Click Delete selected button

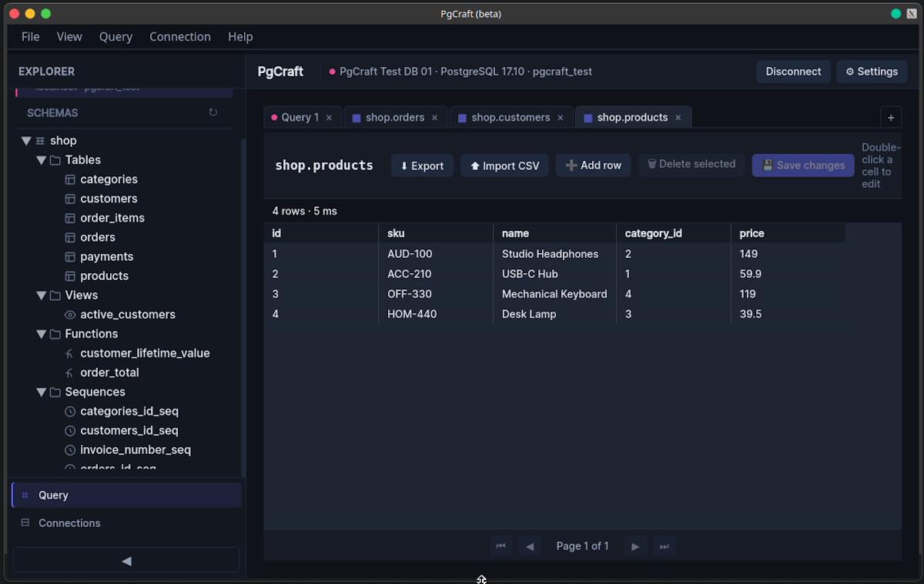coord(691,165)
